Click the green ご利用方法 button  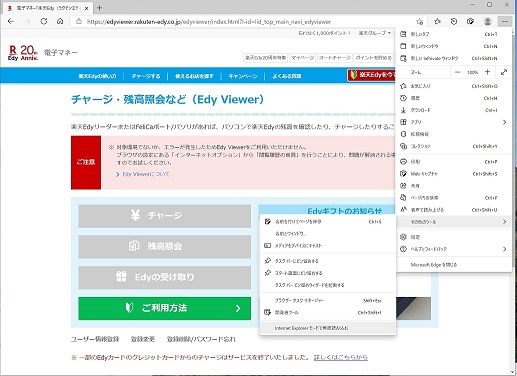(165, 308)
